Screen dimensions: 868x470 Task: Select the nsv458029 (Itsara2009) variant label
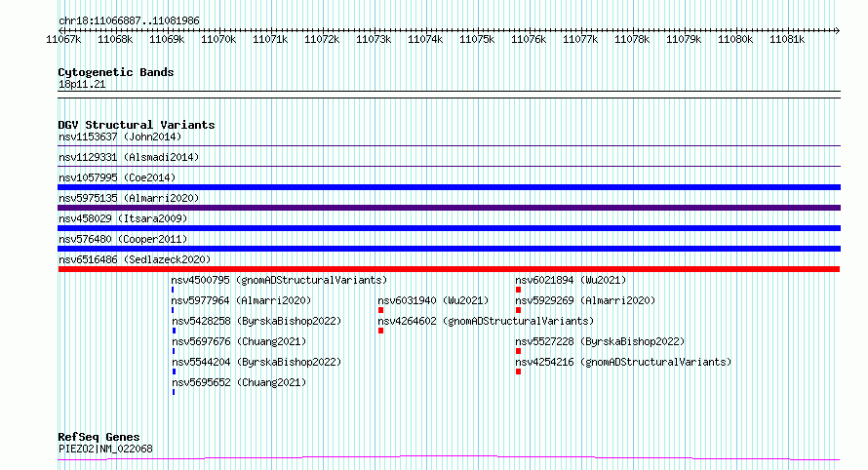(123, 218)
